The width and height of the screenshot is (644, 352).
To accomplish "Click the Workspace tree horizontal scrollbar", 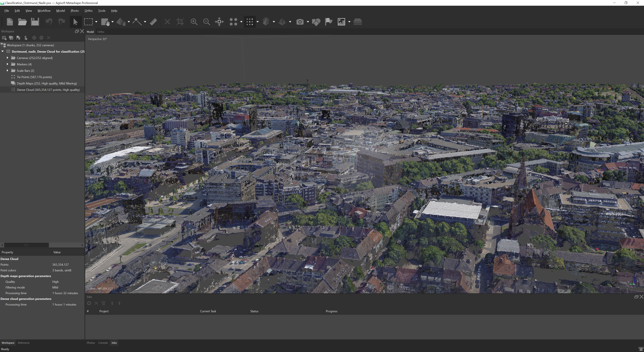I will (x=26, y=245).
